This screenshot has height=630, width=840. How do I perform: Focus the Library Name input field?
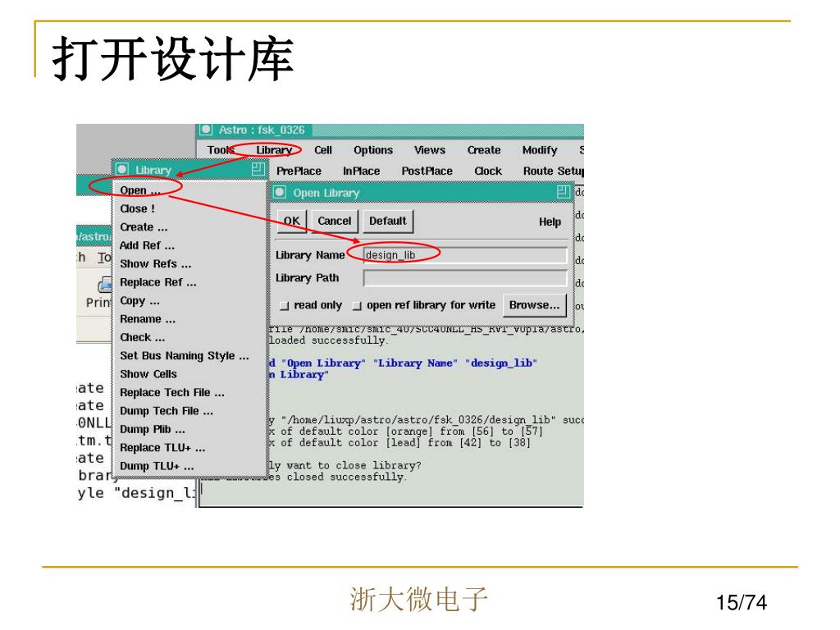pos(465,255)
